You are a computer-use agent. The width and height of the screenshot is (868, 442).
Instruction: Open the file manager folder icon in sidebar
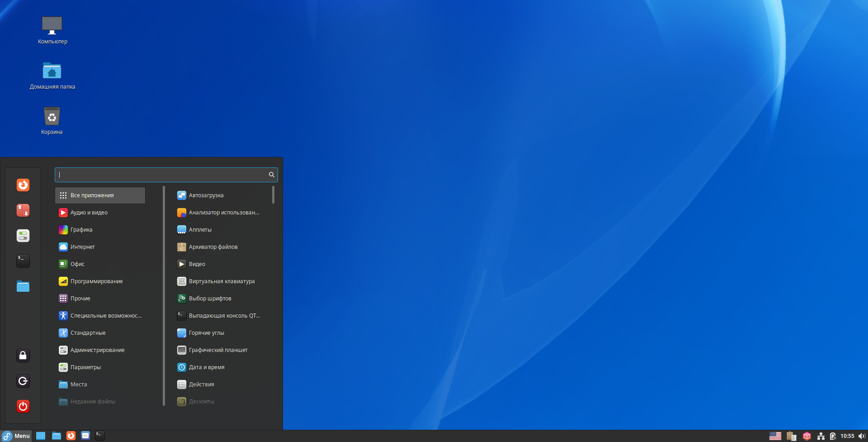23,286
